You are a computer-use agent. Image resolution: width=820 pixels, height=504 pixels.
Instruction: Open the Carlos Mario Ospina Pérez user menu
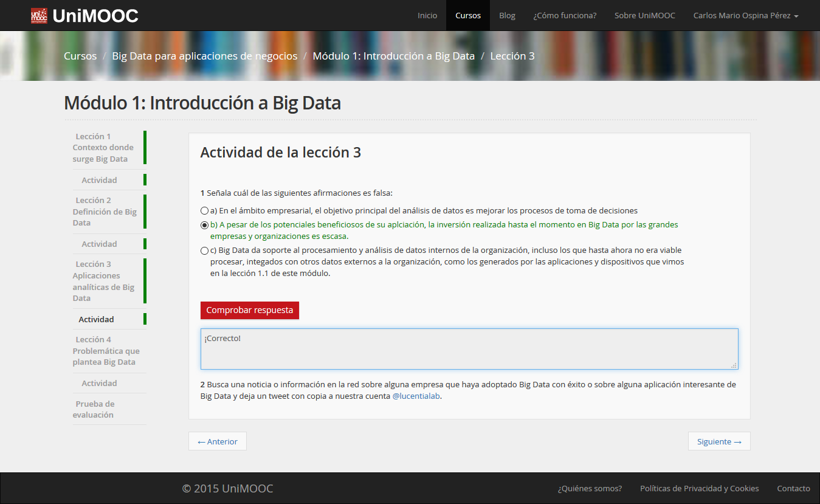click(745, 15)
